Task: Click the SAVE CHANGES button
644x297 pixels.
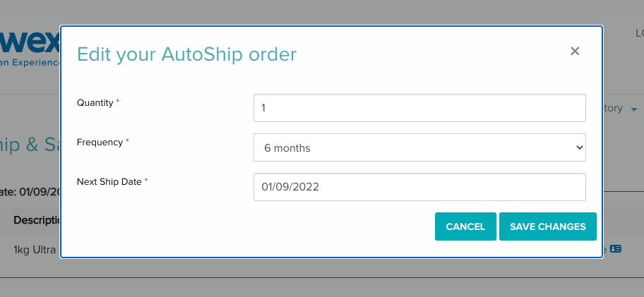Action: pyautogui.click(x=547, y=226)
